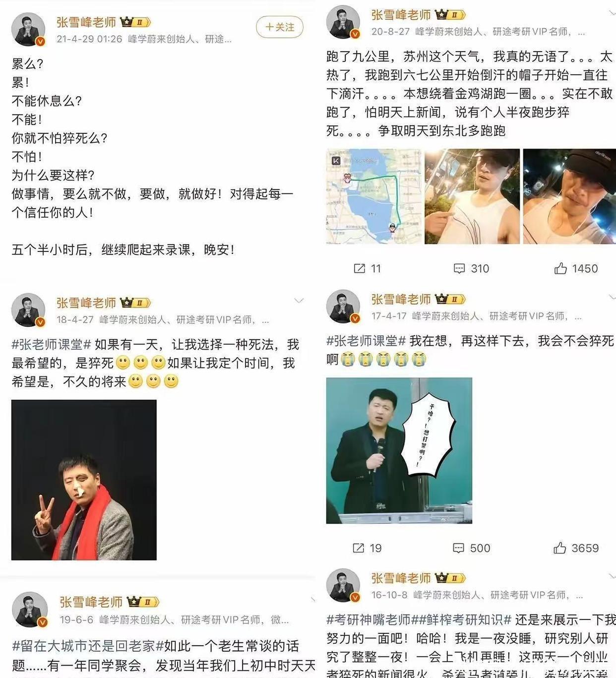The height and width of the screenshot is (678, 616).
Task: Click the +关注 follow button
Action: pos(279,27)
